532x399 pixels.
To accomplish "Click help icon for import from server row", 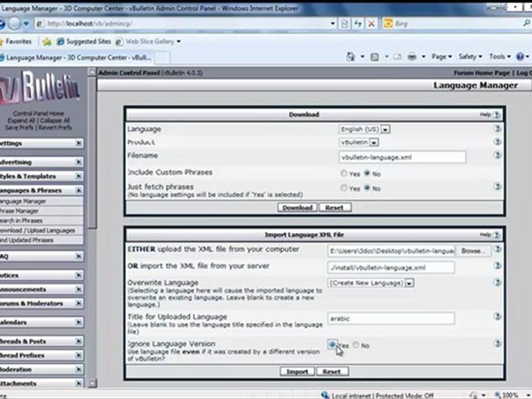I will 497,265.
